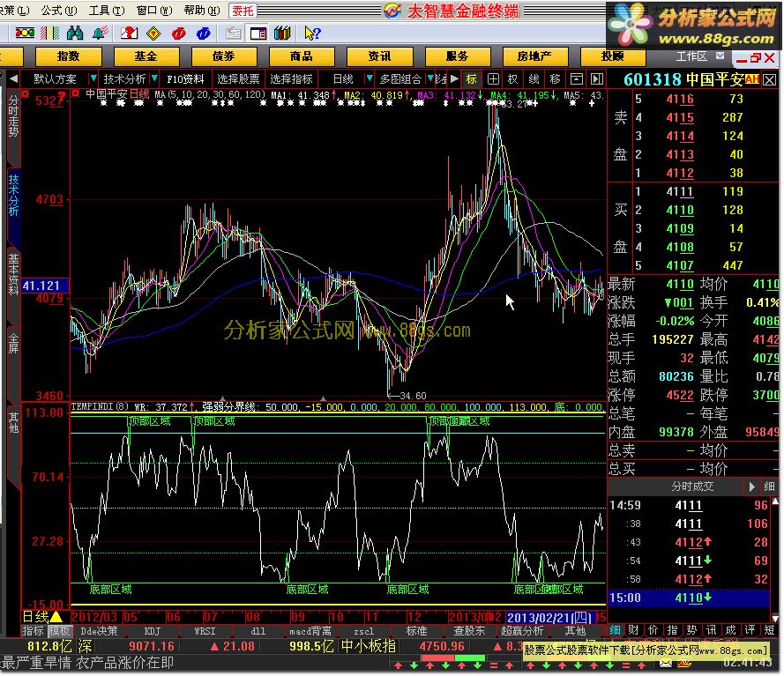This screenshot has height=676, width=784.
Task: Switch to the macd背离 indicator tab
Action: [x=310, y=631]
